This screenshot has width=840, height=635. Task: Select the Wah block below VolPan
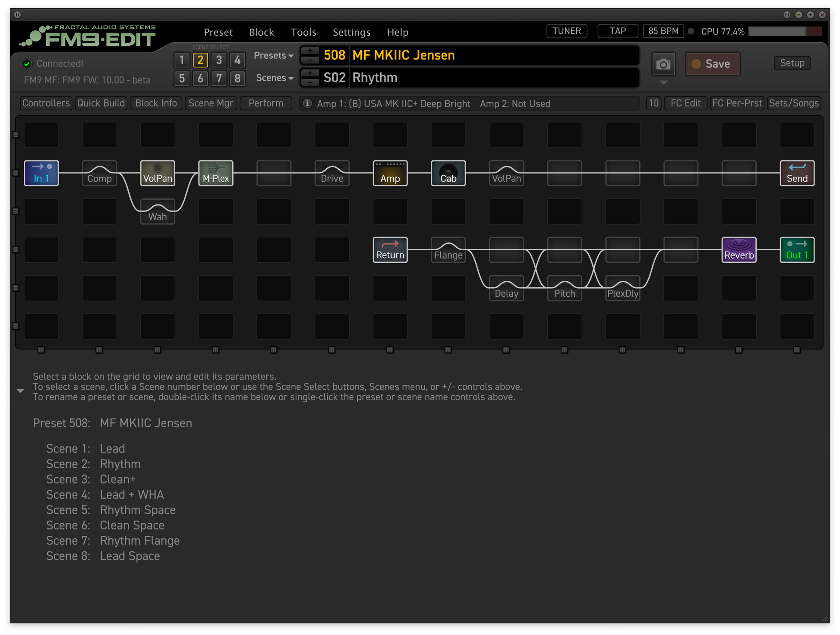click(158, 212)
